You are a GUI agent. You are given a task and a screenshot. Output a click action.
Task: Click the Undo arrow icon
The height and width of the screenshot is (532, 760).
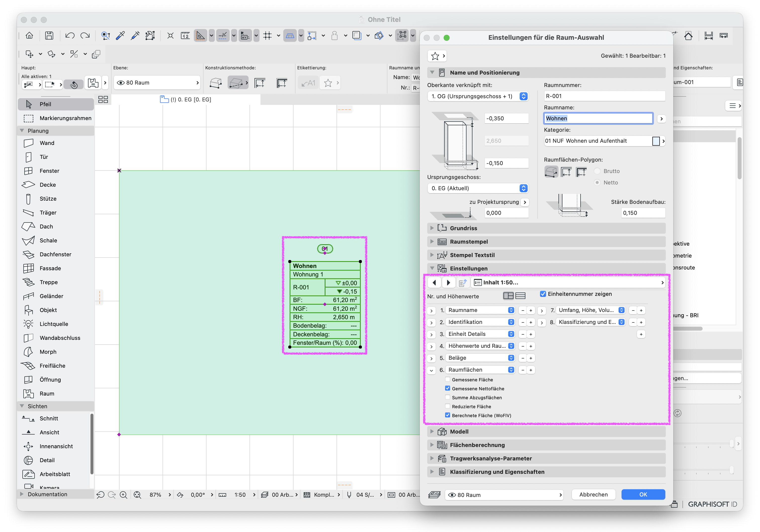[70, 36]
